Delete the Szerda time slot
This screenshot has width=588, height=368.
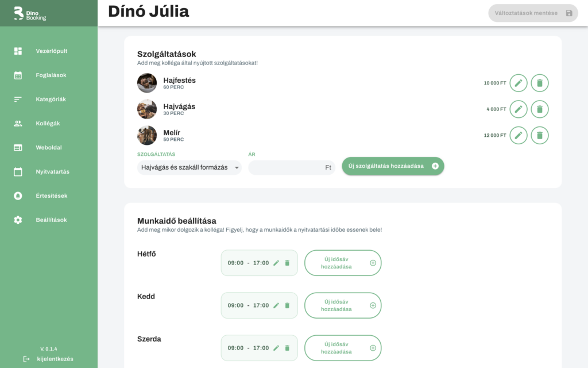tap(287, 348)
